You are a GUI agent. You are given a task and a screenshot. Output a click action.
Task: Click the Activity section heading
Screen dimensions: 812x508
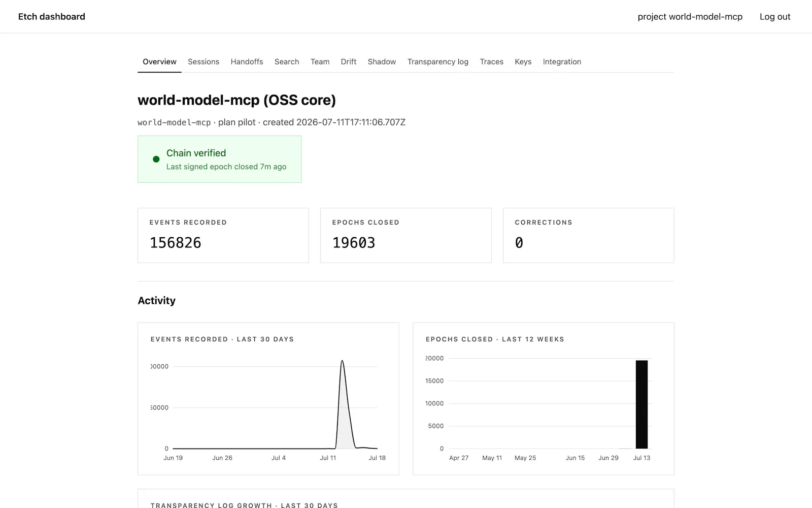point(156,301)
